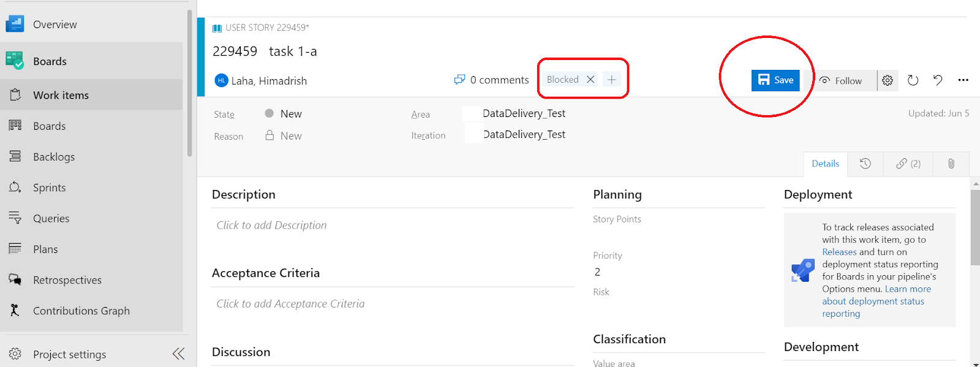Change Iteration DataDelivery_Test
Viewport: 980px width, 367px height.
524,134
